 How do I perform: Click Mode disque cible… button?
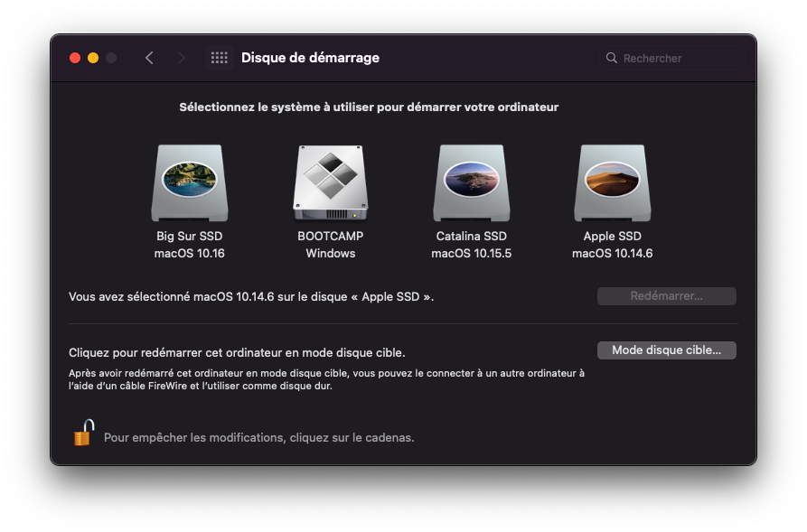tap(667, 350)
